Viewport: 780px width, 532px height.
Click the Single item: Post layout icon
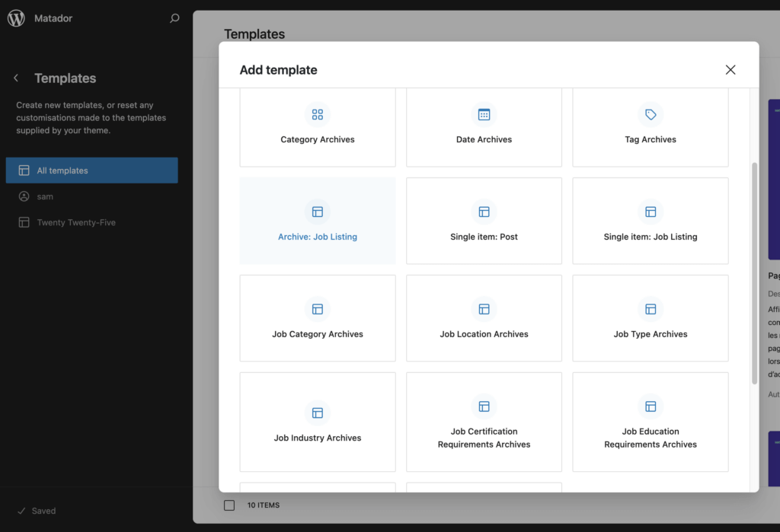(484, 212)
